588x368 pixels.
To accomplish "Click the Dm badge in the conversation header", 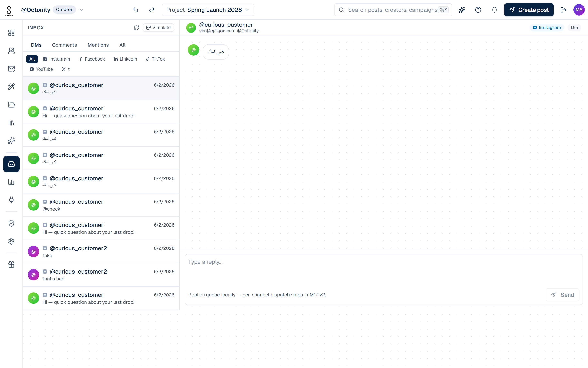I will pos(574,28).
